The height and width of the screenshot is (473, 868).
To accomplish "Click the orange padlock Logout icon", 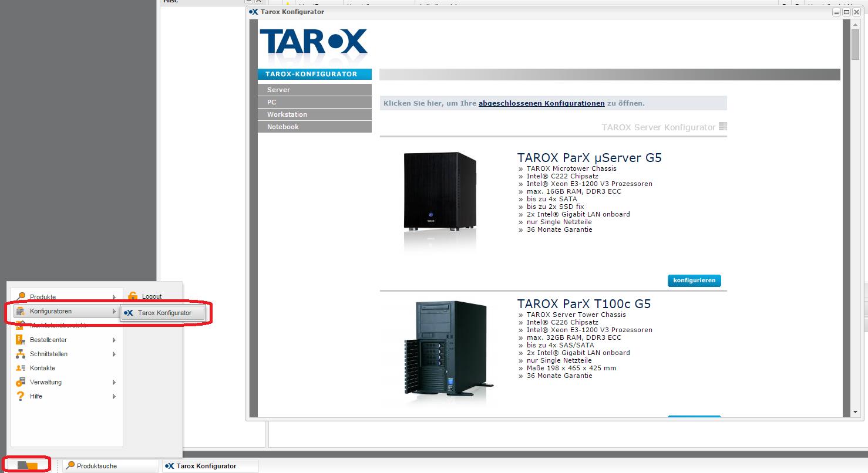I will tap(133, 296).
